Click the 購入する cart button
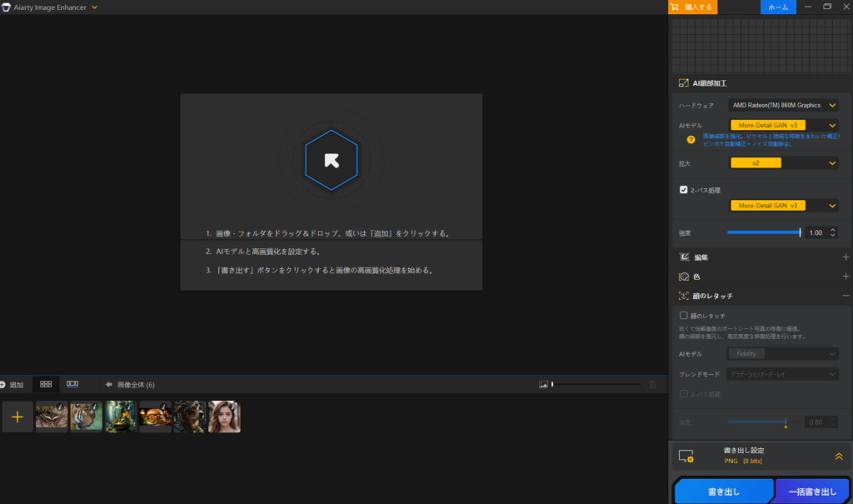Image resolution: width=853 pixels, height=504 pixels. point(692,7)
